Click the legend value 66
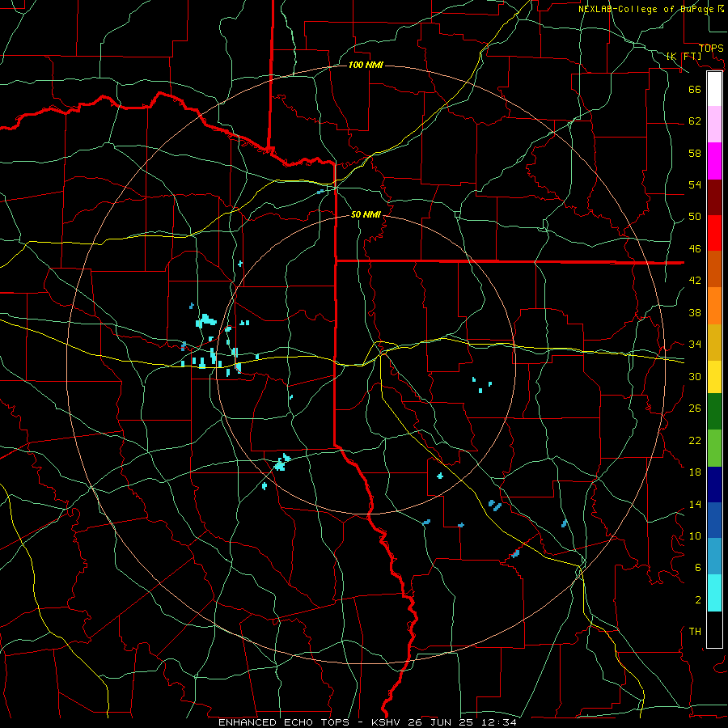This screenshot has width=728, height=728. point(695,89)
